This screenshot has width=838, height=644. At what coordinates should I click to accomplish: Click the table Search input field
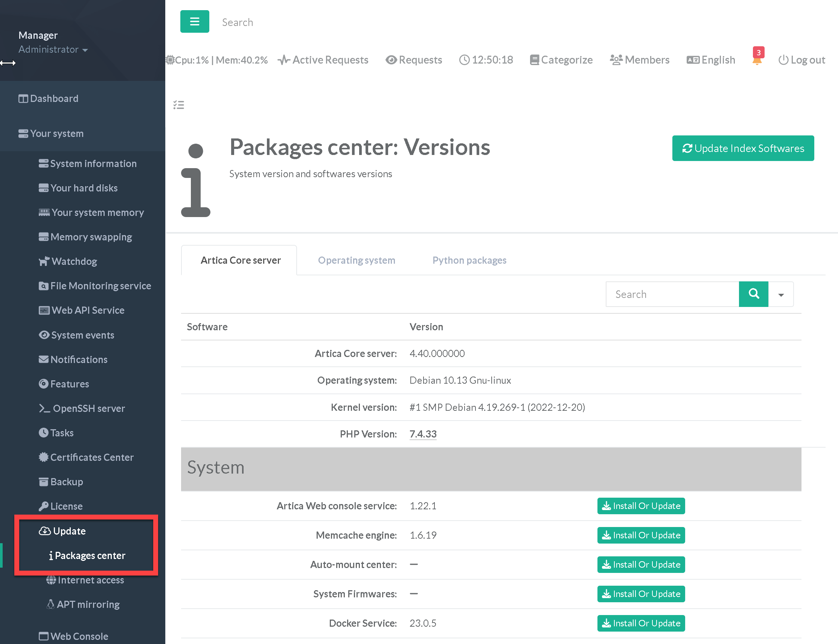[x=672, y=294]
